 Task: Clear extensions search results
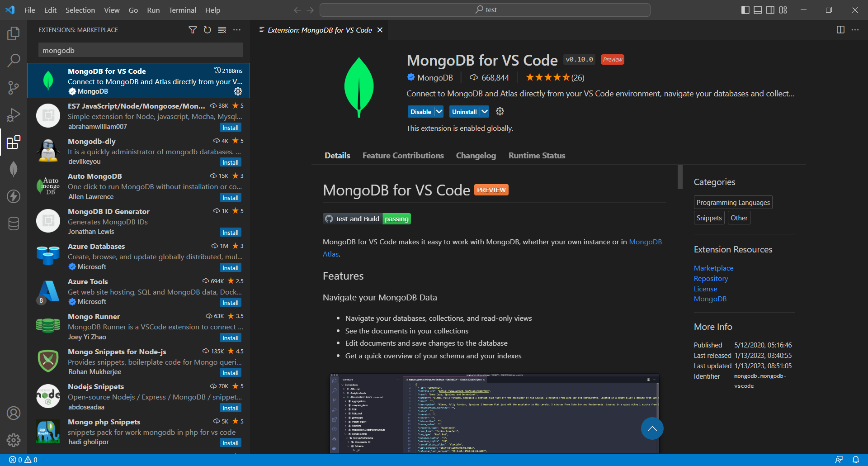[222, 30]
